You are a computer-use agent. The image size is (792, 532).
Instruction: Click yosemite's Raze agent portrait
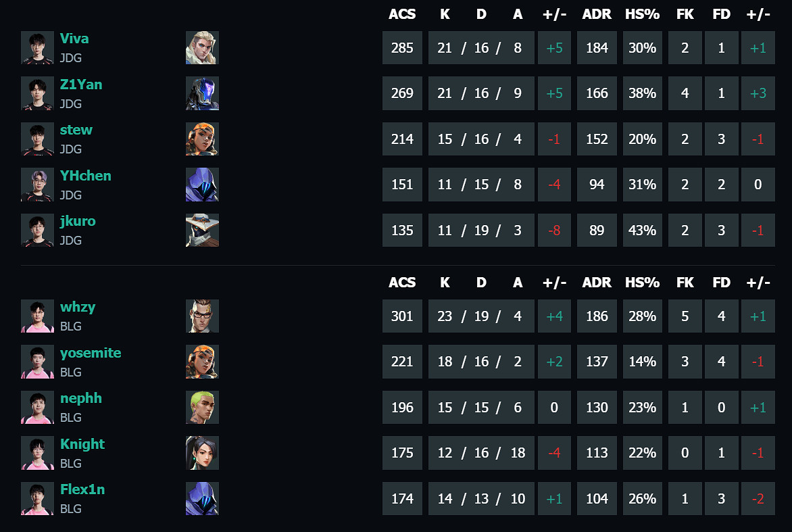(x=202, y=362)
